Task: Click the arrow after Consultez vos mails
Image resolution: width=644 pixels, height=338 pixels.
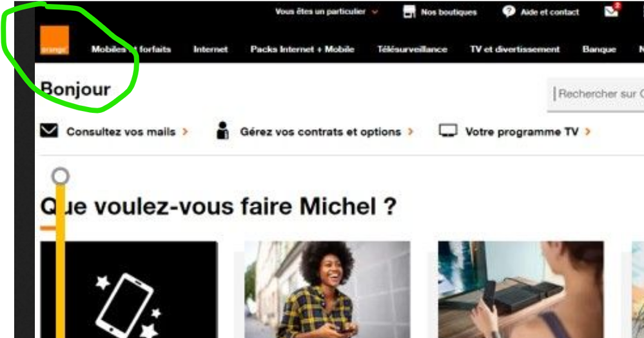Action: tap(185, 132)
